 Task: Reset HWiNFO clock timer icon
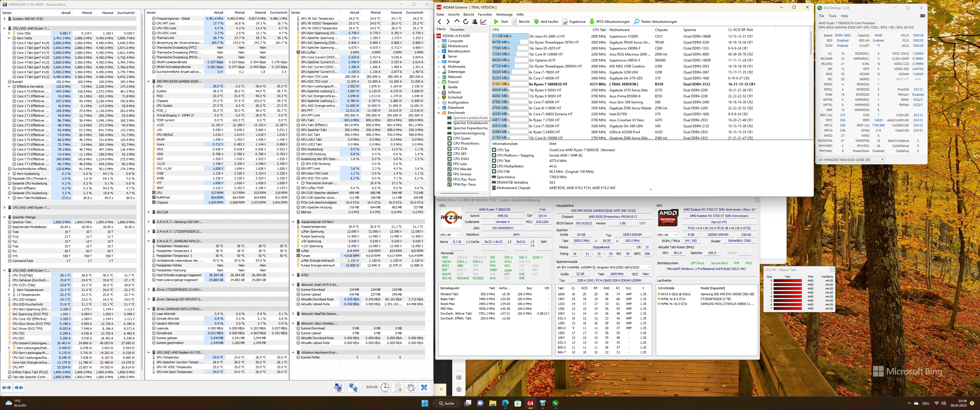click(385, 388)
